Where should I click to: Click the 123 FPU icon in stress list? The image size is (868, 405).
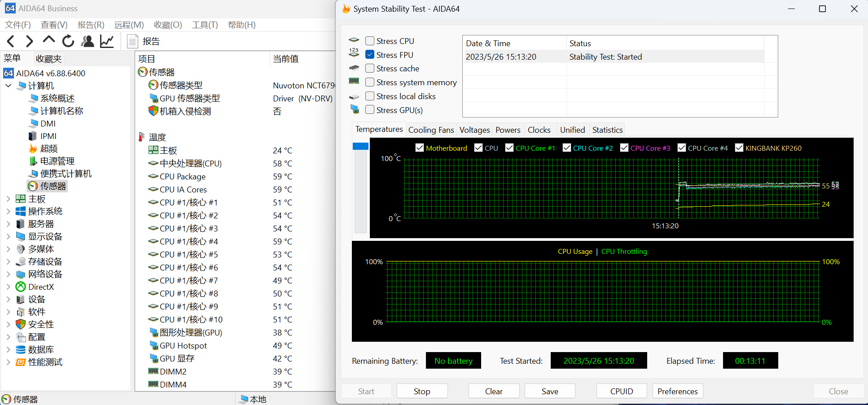pos(354,53)
